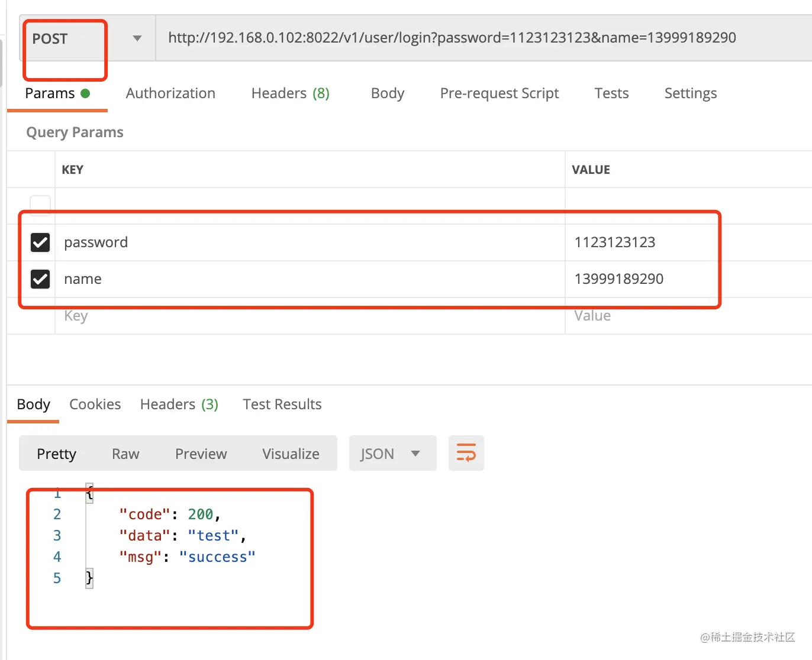Toggle the empty checkbox in first params row

tap(40, 205)
